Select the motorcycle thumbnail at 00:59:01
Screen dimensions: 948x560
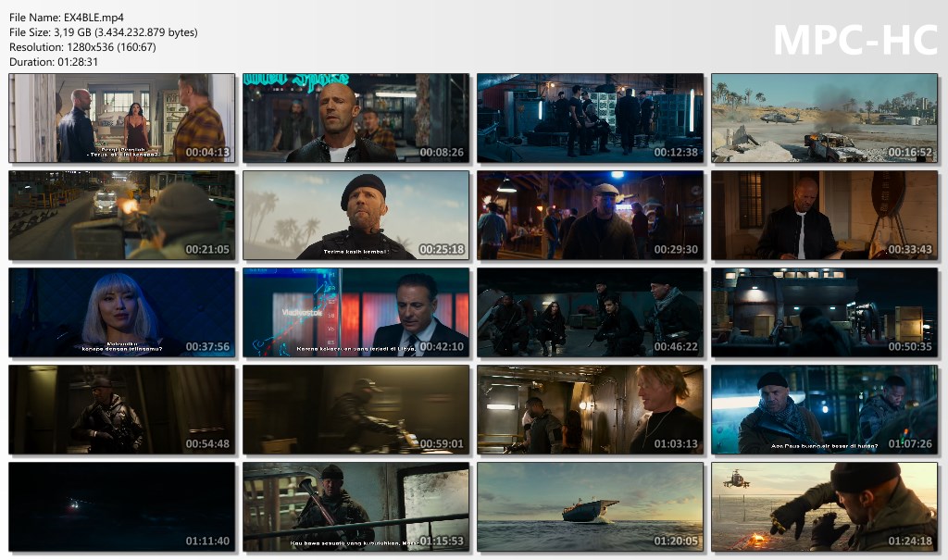click(356, 410)
